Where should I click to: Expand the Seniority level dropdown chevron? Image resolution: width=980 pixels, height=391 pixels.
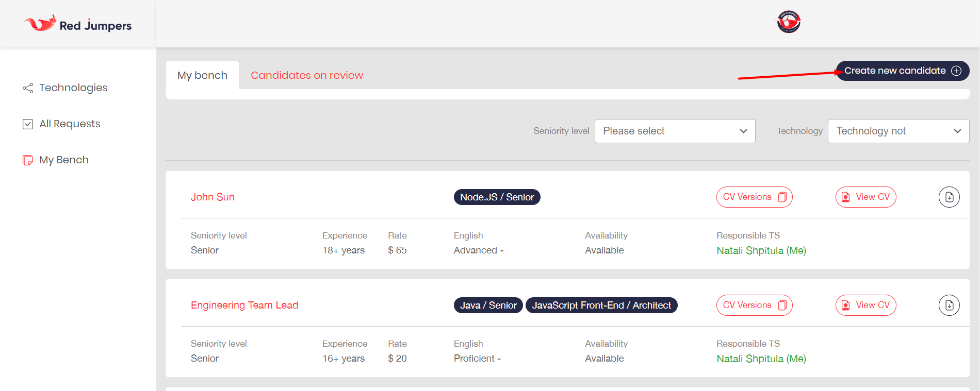tap(743, 131)
